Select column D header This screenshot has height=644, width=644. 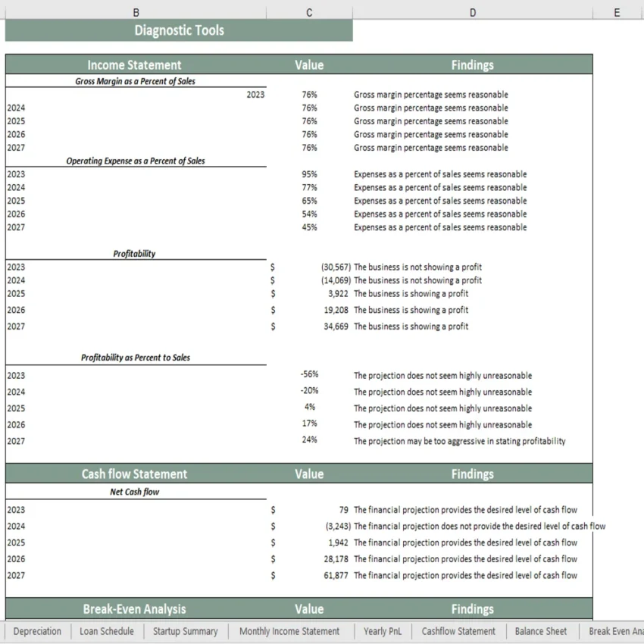pos(472,12)
